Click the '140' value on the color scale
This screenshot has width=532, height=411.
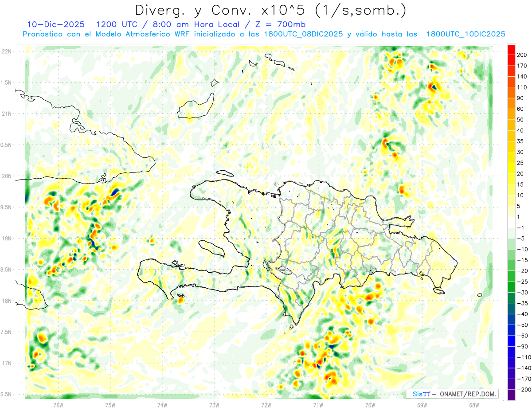tap(522, 77)
